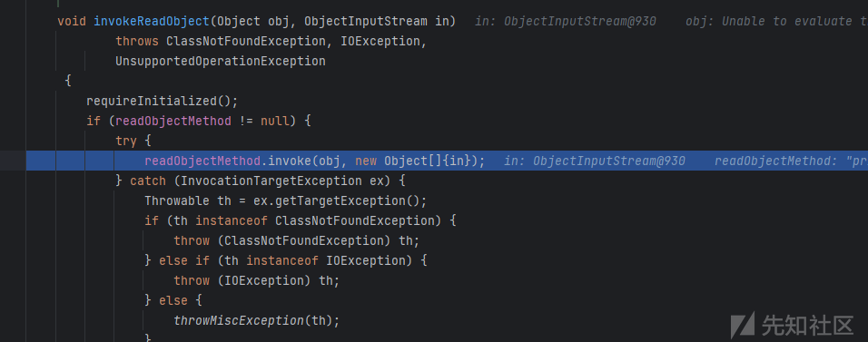Click the 'else if' IOException condition line
This screenshot has height=342, width=868.
point(286,260)
